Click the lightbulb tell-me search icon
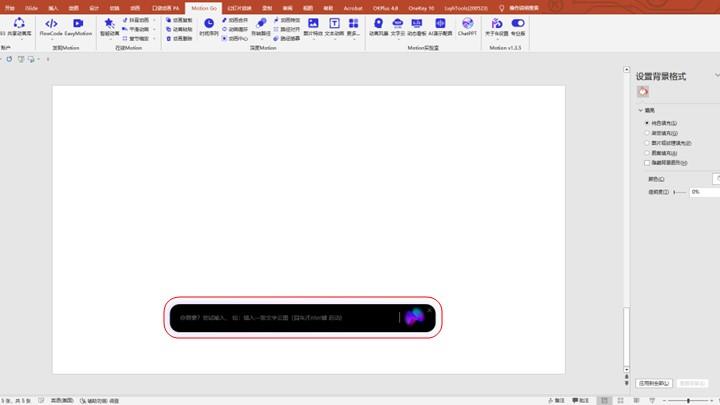Image resolution: width=720 pixels, height=405 pixels. click(501, 8)
